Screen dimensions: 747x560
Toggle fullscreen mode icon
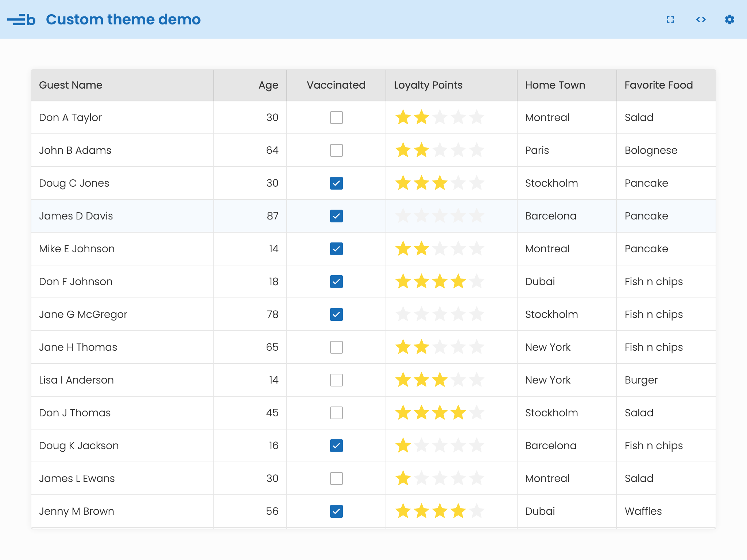[670, 20]
